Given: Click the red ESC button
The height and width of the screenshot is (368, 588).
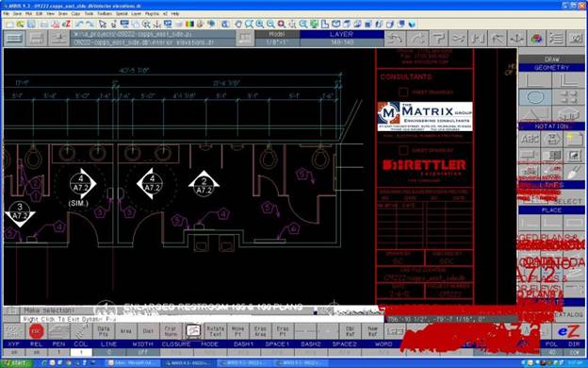Looking at the screenshot, I should tap(37, 331).
